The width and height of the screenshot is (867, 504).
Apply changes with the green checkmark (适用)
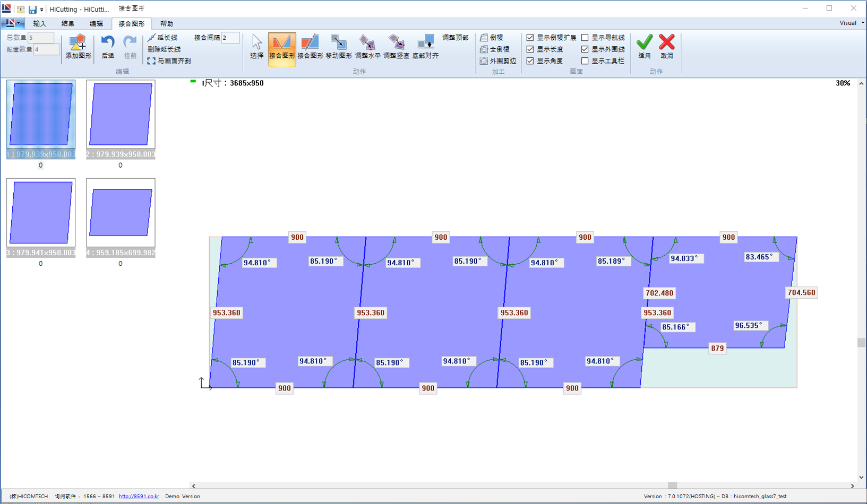pyautogui.click(x=645, y=43)
